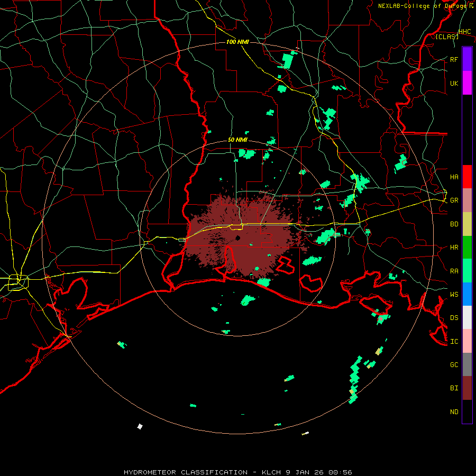Click the GR pink-brown legend swatch

(467, 200)
